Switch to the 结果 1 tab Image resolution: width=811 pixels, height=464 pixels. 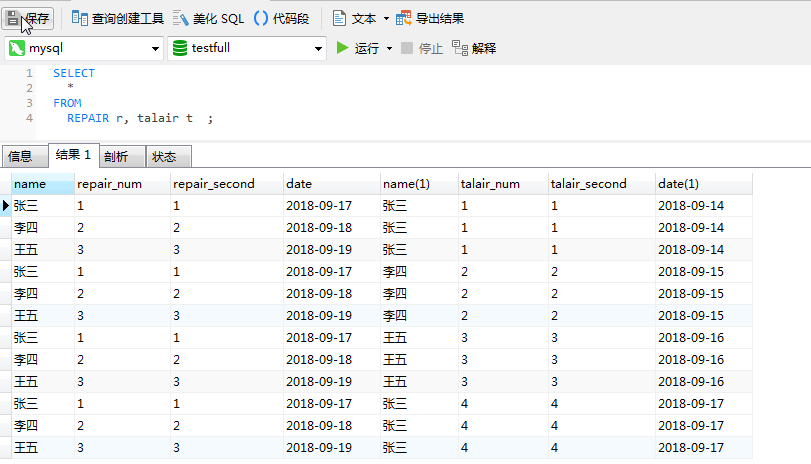coord(73,155)
